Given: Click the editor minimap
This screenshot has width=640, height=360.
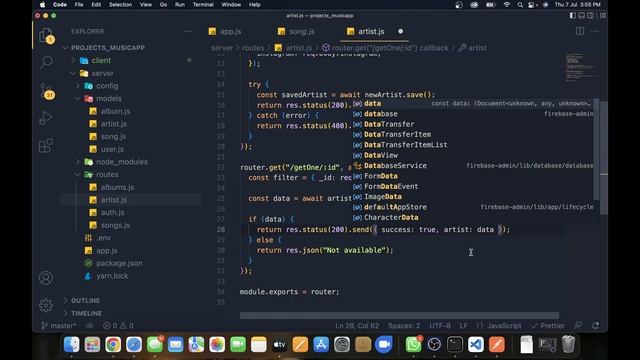Looking at the screenshot, I should pos(580,68).
